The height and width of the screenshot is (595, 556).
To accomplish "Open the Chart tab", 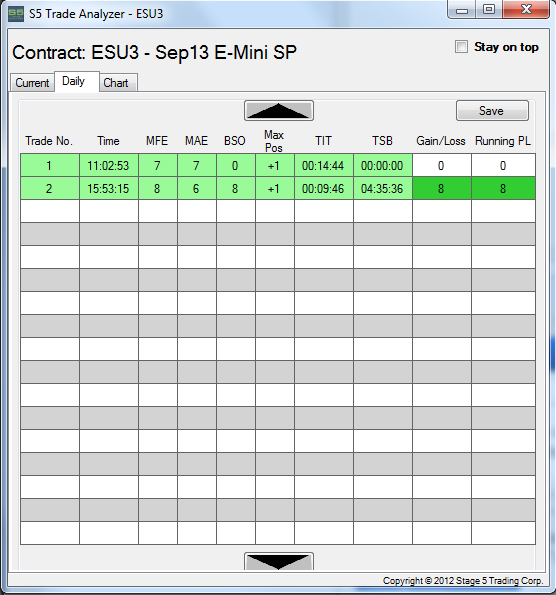I will click(x=118, y=83).
